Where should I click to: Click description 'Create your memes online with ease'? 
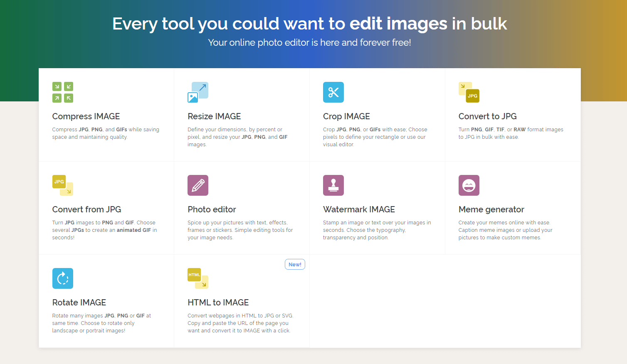tap(504, 223)
